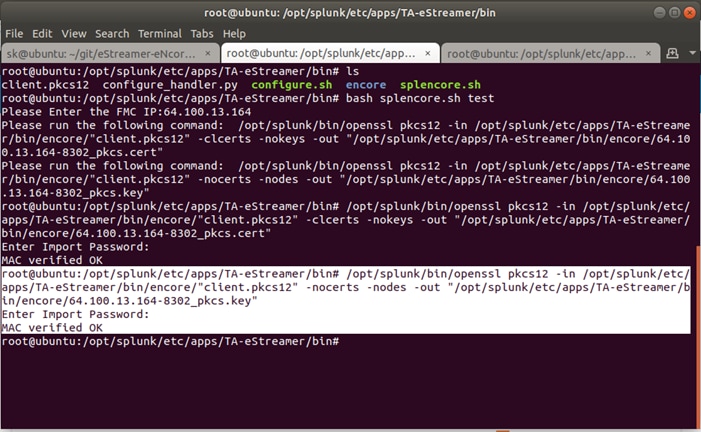Close the last root@ubuntu tab
The image size is (701, 432).
click(x=648, y=53)
